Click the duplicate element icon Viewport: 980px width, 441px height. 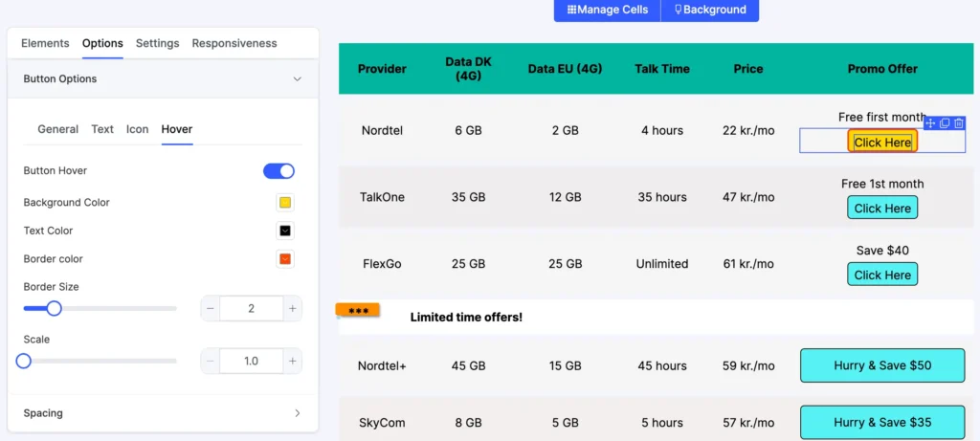click(945, 123)
